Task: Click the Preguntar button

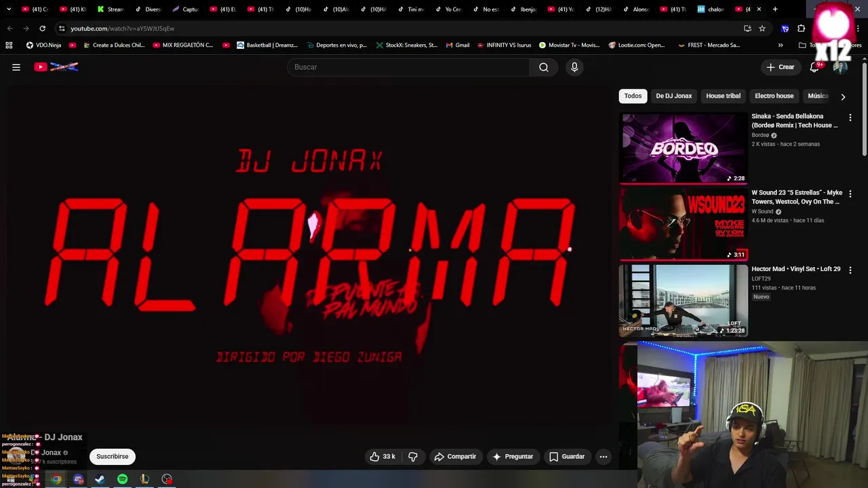Action: (512, 457)
